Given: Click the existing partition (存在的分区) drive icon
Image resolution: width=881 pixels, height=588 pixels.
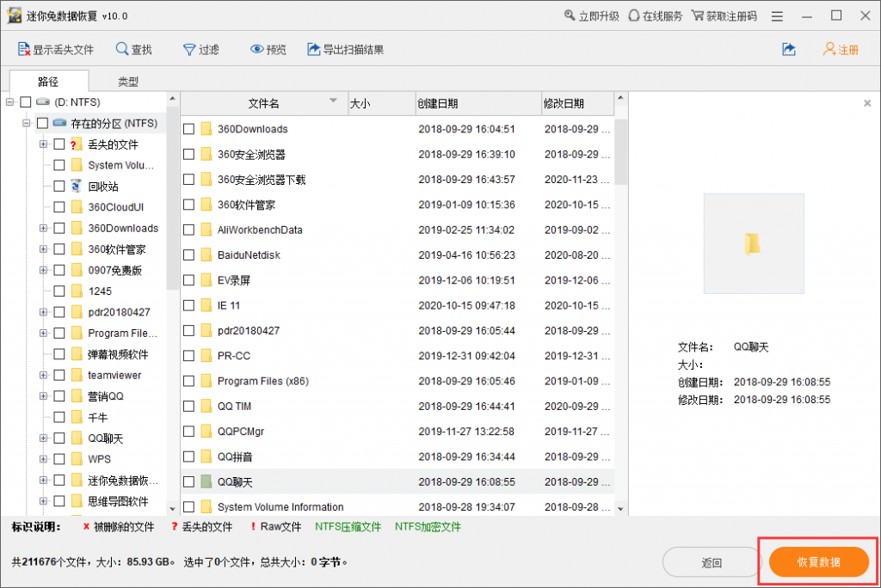Looking at the screenshot, I should point(59,122).
